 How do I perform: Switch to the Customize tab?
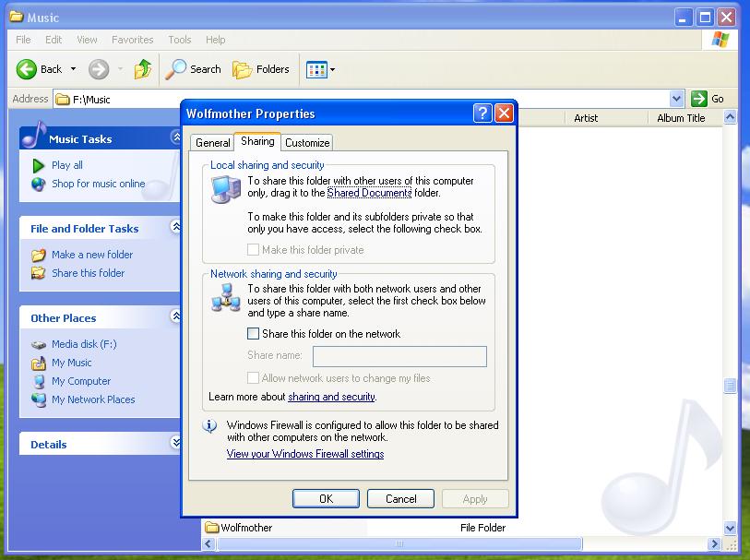point(307,142)
